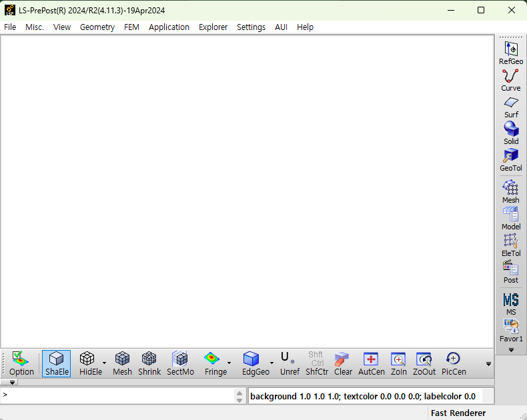Expand the HidEle dropdown arrow

(x=104, y=363)
